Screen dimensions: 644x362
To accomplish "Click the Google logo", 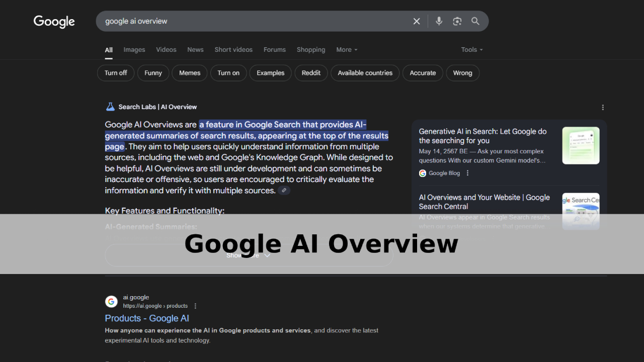I will (x=54, y=22).
